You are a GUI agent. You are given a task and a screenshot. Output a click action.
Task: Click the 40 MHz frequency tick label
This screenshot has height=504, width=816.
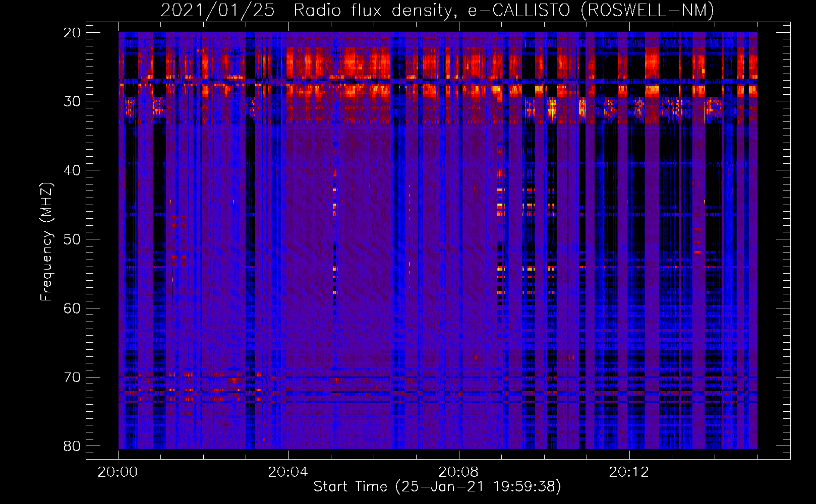(x=72, y=170)
